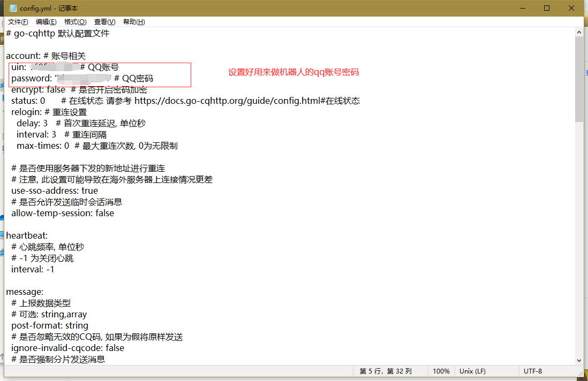Close the config.yml Notepad window
588x381 pixels.
(x=571, y=8)
